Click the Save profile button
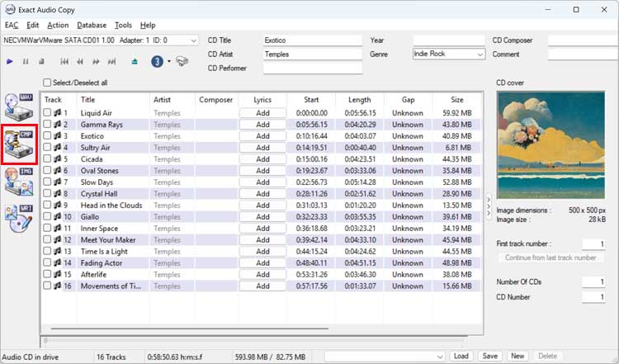Image resolution: width=619 pixels, height=364 pixels. [x=490, y=356]
